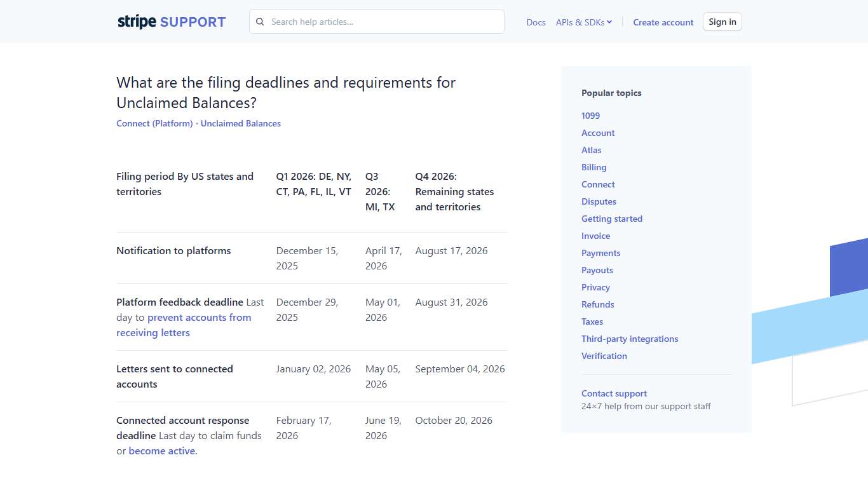868x488 pixels.
Task: Click the Contact support link
Action: tap(614, 393)
